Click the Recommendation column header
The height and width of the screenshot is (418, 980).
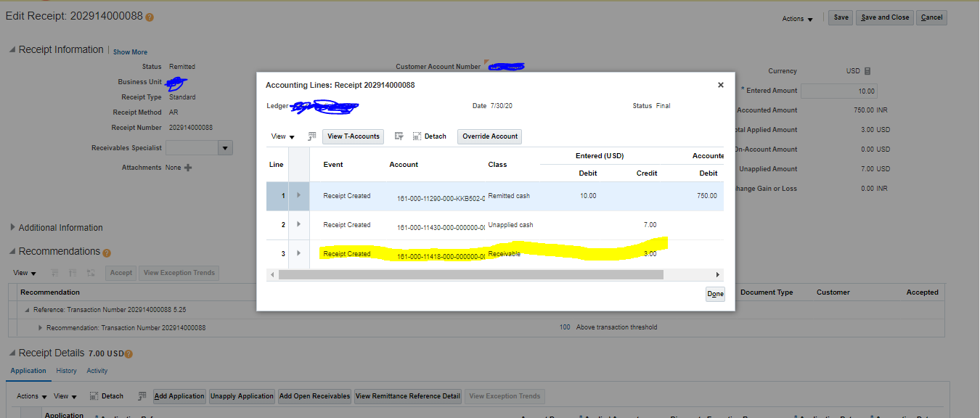pyautogui.click(x=50, y=292)
